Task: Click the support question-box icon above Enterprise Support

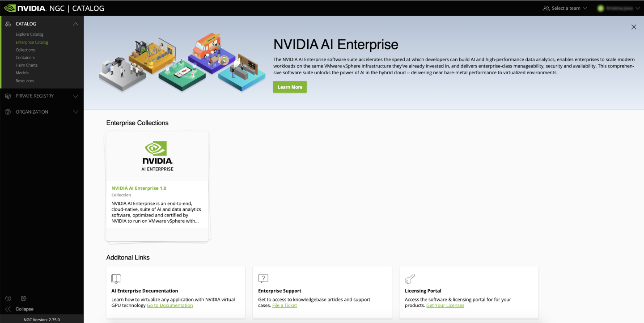Action: [x=263, y=278]
